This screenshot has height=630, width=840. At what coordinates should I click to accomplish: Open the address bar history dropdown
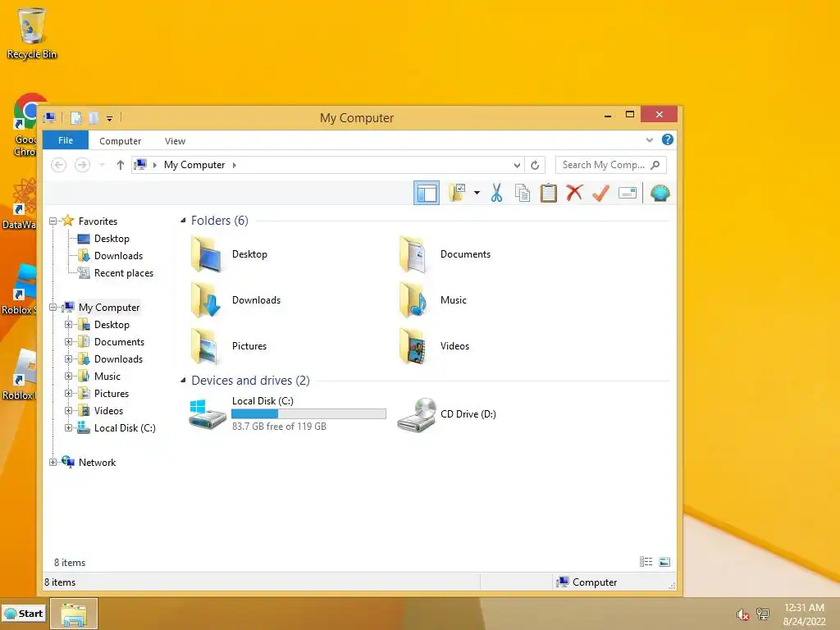pos(517,165)
